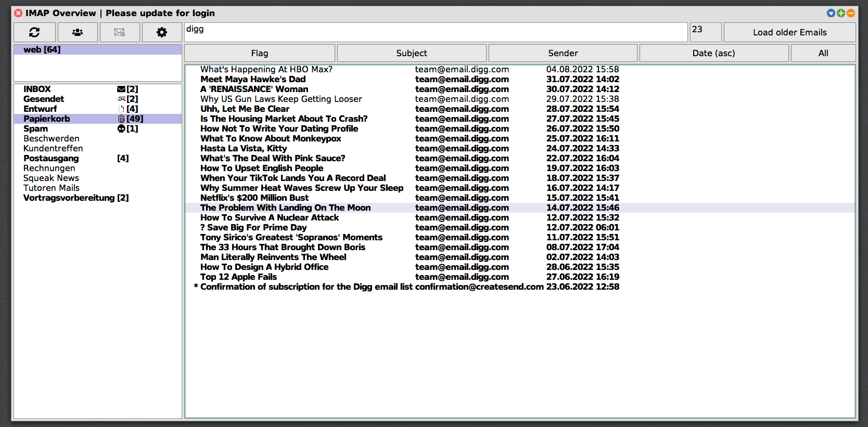
Task: Open the INBOX folder
Action: click(98, 89)
